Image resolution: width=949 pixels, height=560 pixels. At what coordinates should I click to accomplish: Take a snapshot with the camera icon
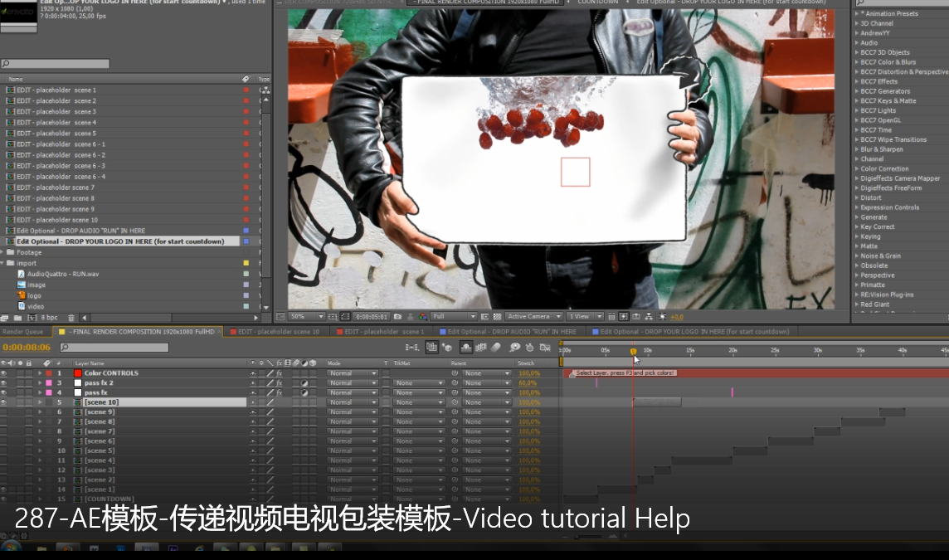[x=397, y=317]
